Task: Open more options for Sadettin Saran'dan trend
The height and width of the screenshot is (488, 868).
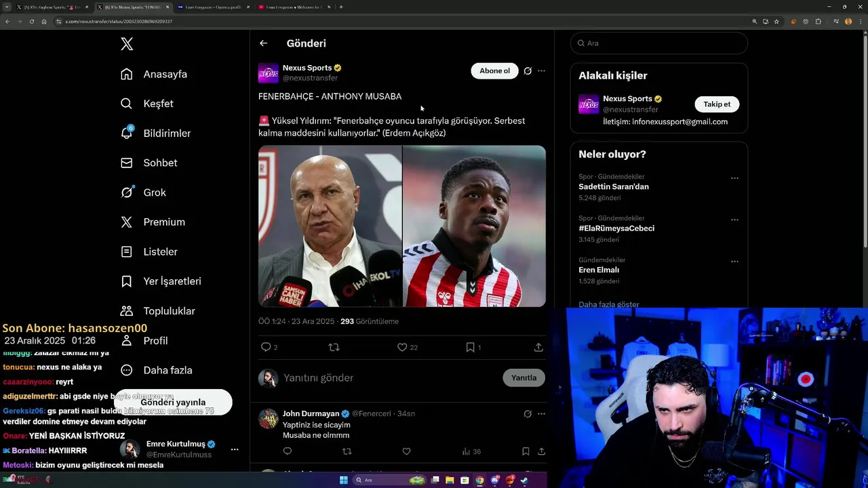Action: [734, 178]
